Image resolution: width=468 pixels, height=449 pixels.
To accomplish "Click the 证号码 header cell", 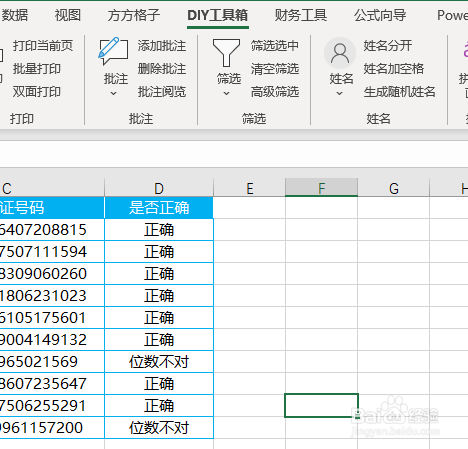I will point(52,208).
